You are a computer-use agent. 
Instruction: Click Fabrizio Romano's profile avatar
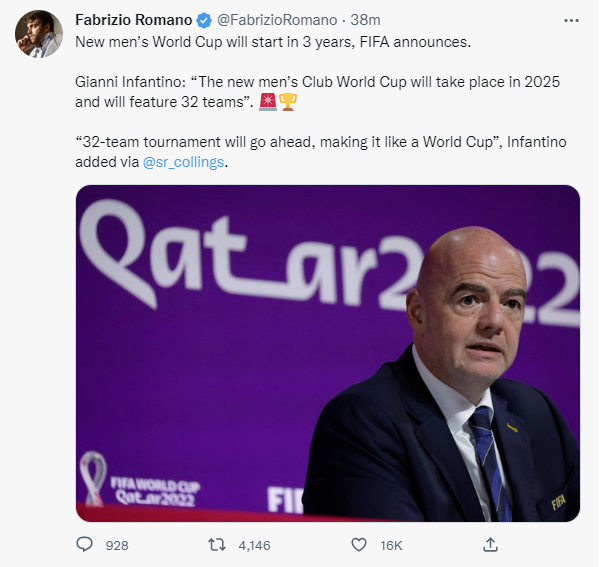pyautogui.click(x=39, y=34)
